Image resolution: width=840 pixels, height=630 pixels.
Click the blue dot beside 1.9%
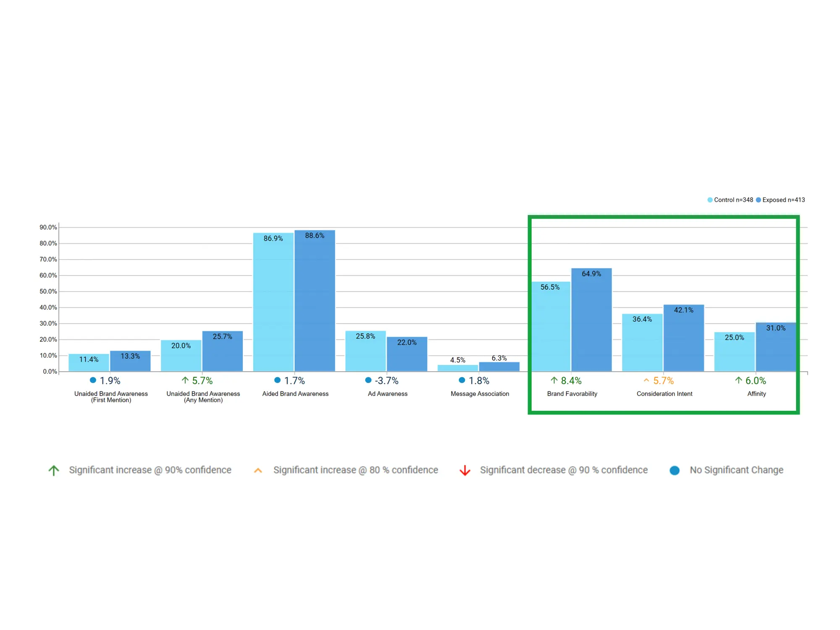click(x=93, y=380)
